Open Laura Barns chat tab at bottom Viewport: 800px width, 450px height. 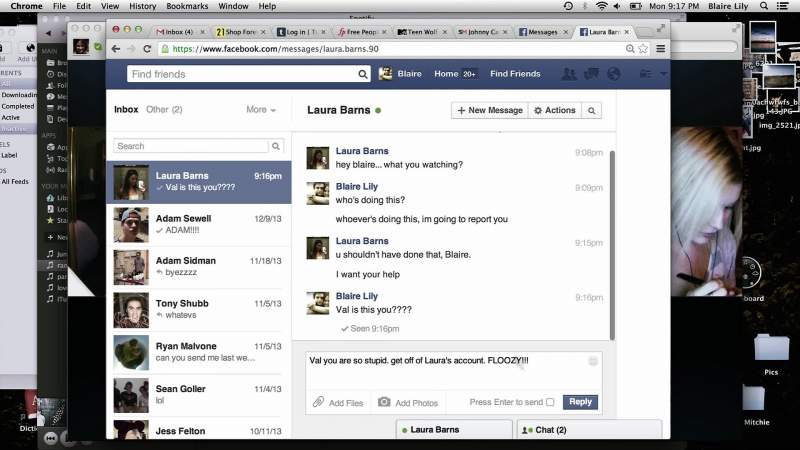(454, 430)
